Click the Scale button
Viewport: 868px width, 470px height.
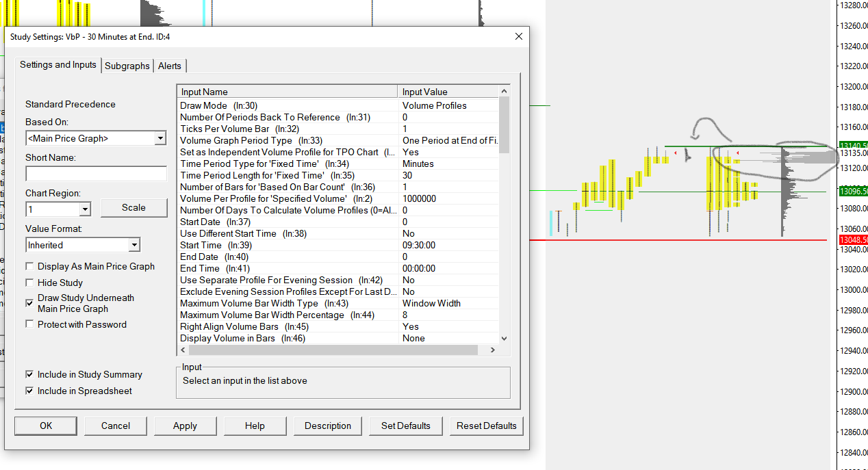pos(133,207)
